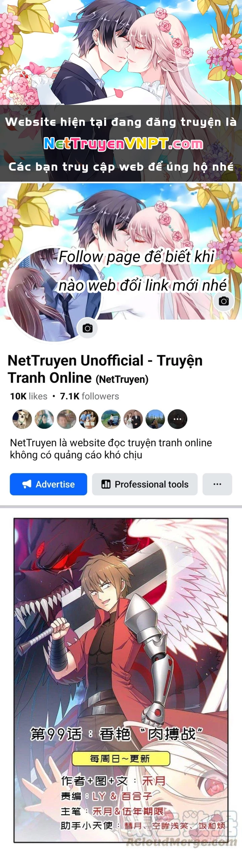Click the cover photo camera icon
The image size is (242, 868).
(224, 301)
